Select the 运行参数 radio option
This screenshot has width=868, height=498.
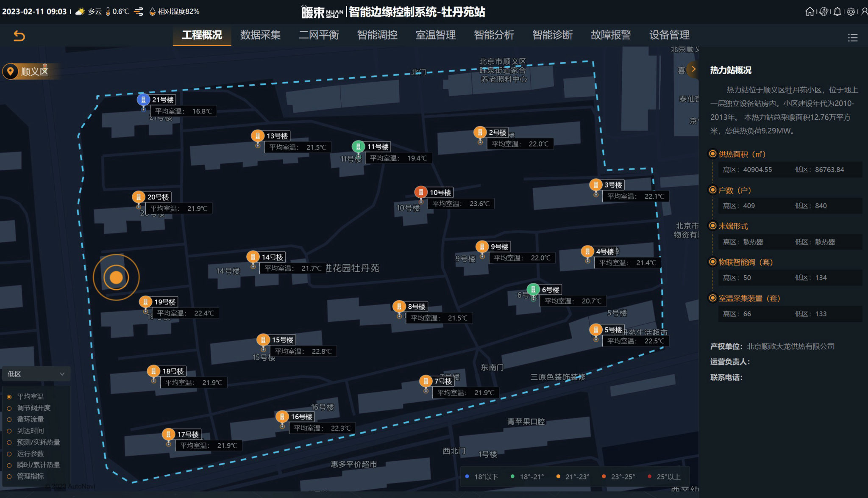click(9, 454)
